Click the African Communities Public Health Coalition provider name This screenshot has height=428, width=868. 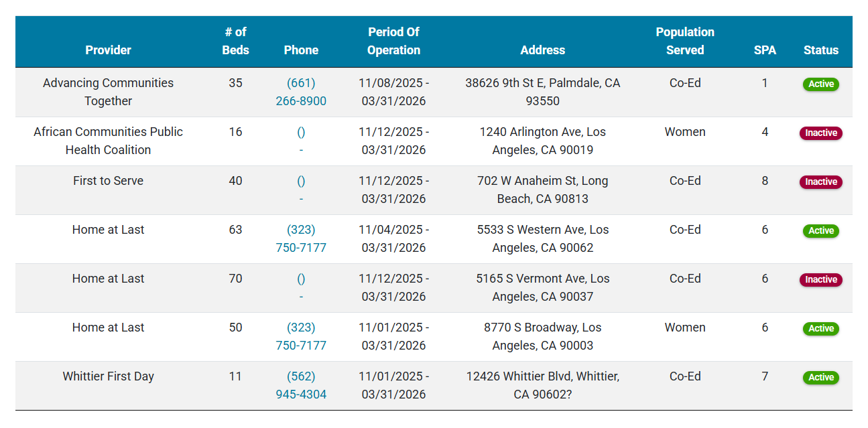point(108,141)
